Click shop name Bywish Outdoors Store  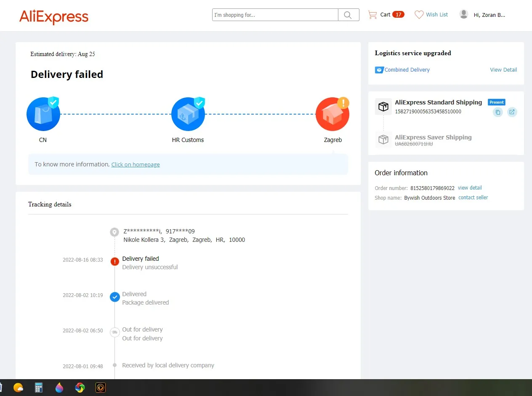[429, 198]
